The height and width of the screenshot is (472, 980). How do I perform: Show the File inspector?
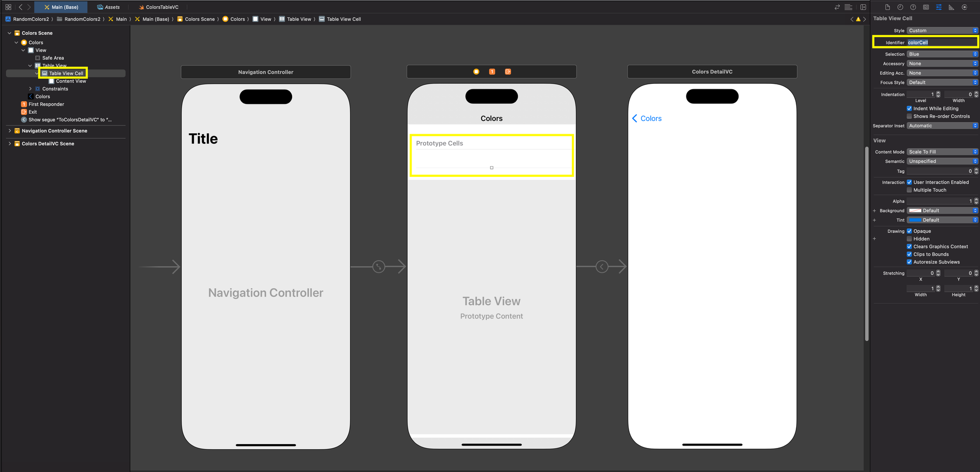887,7
